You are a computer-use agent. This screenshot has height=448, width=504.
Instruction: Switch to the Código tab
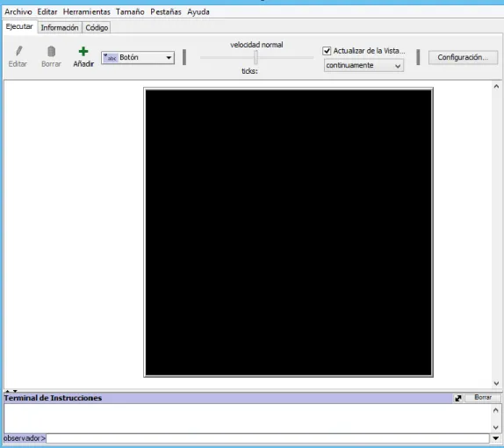[x=97, y=27]
